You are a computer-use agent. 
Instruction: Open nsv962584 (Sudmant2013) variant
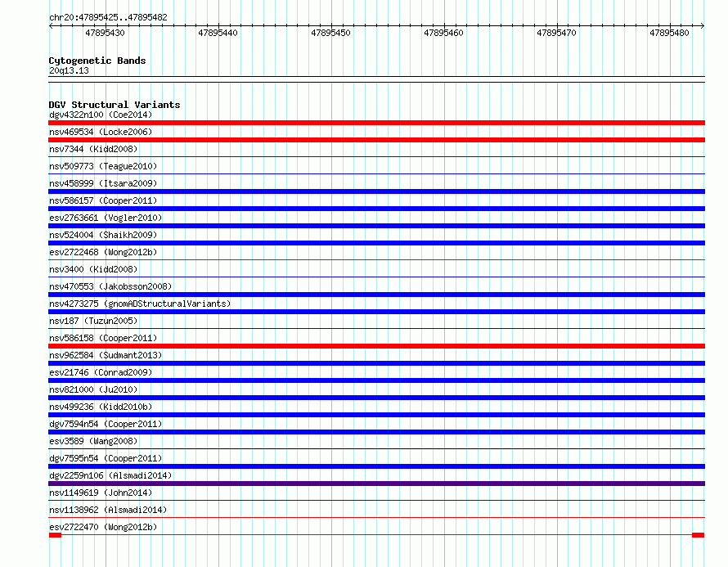click(x=106, y=355)
